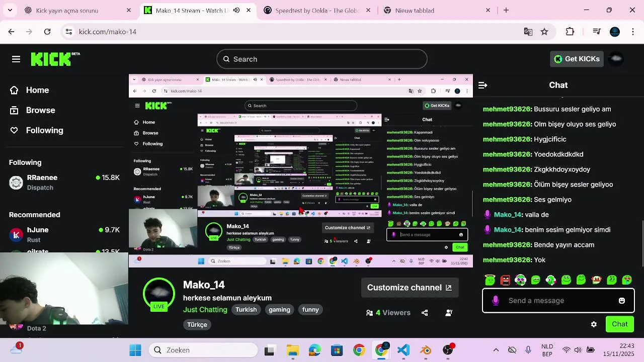Image resolution: width=644 pixels, height=362 pixels.
Task: Select the Türkçe language tag
Action: point(197,325)
